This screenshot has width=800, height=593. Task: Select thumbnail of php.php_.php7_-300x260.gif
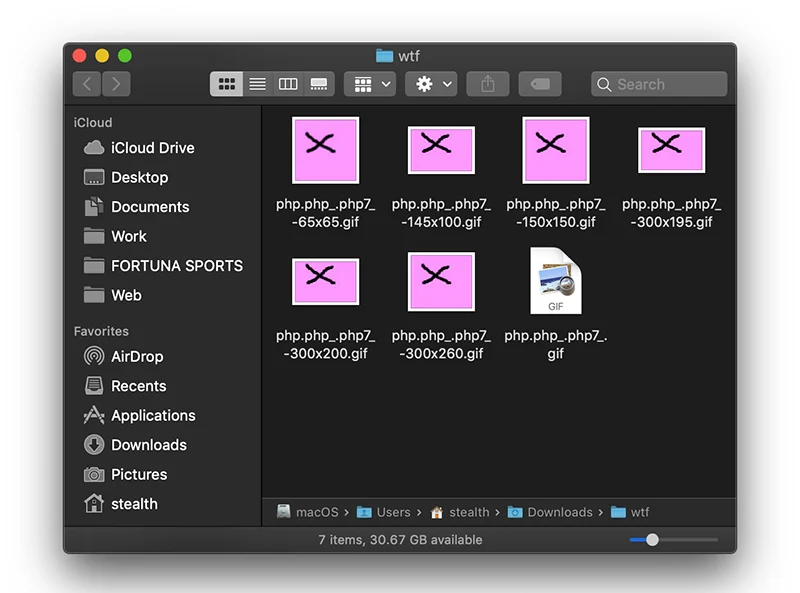pyautogui.click(x=441, y=282)
